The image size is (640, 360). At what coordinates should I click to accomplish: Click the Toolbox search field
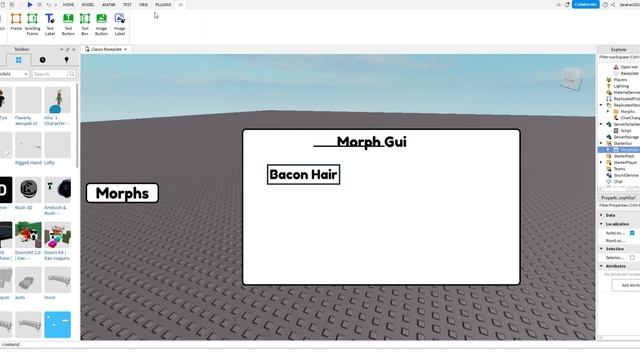coord(49,74)
